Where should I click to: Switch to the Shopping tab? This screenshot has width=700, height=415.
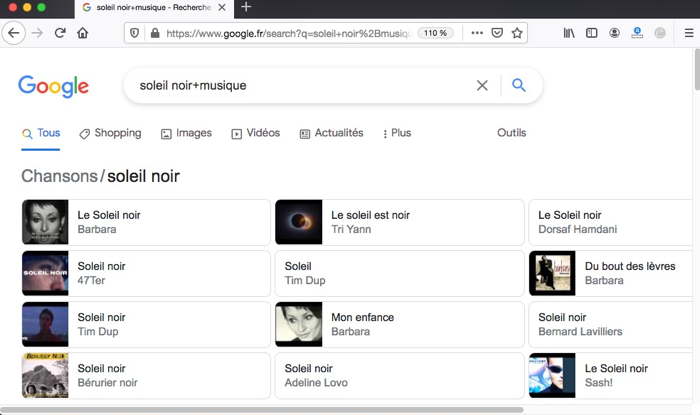point(110,133)
